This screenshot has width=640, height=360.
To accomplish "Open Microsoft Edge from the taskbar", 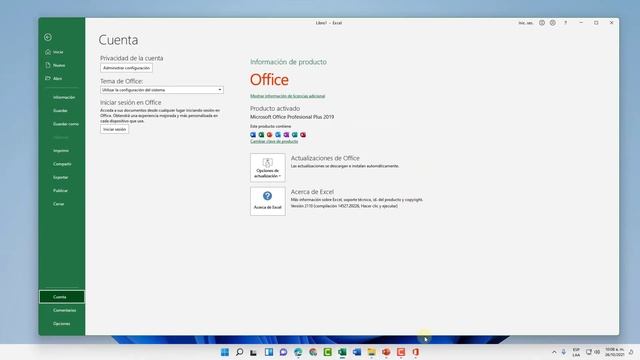I will point(298,352).
